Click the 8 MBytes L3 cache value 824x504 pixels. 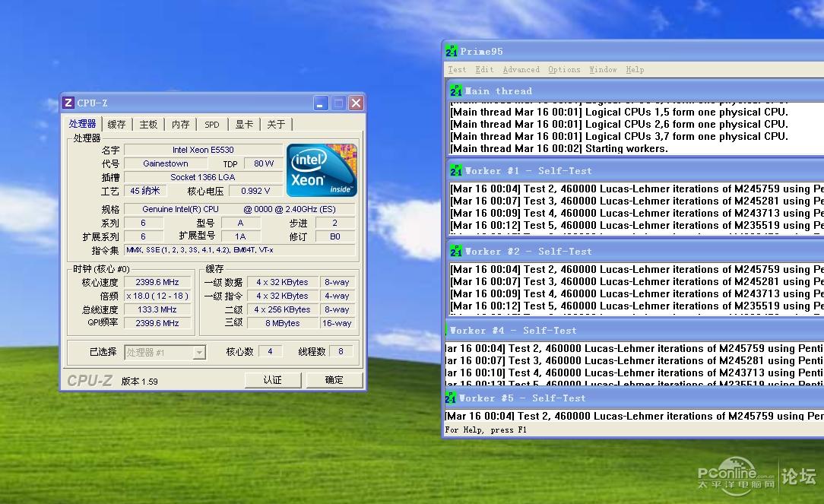click(x=282, y=323)
